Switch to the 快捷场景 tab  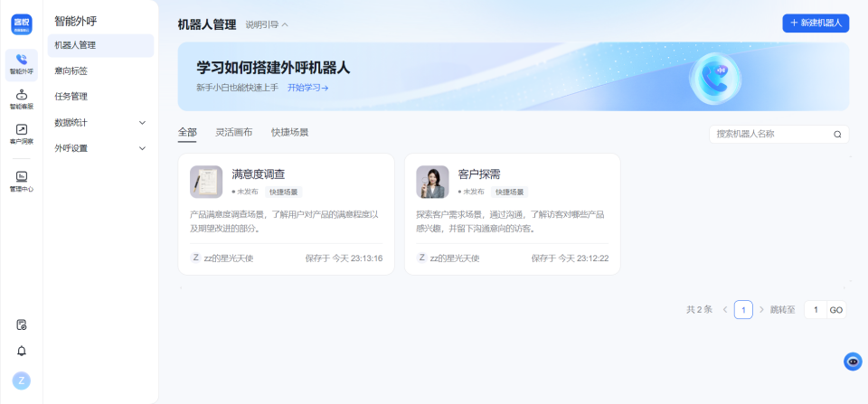[289, 132]
